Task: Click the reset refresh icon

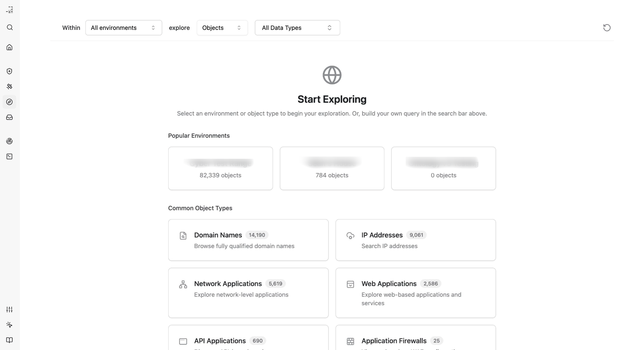Action: pyautogui.click(x=607, y=28)
